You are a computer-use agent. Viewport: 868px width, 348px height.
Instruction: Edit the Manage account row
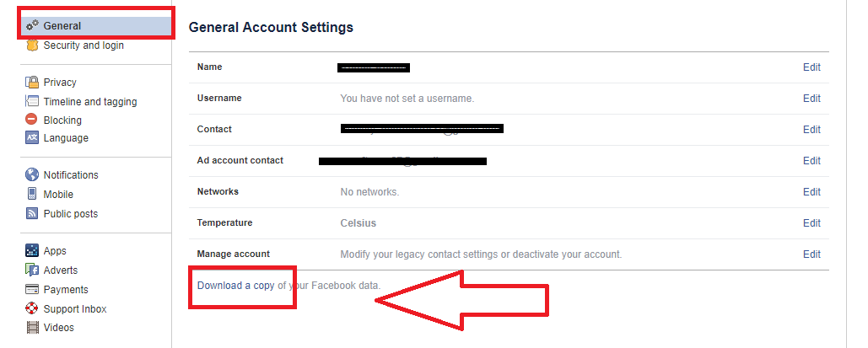[x=811, y=254]
